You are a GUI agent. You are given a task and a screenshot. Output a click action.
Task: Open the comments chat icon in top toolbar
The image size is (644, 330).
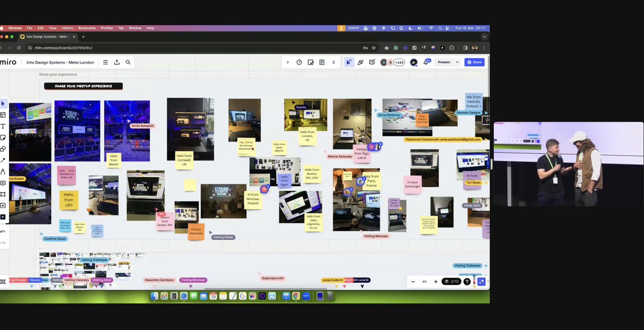click(372, 62)
